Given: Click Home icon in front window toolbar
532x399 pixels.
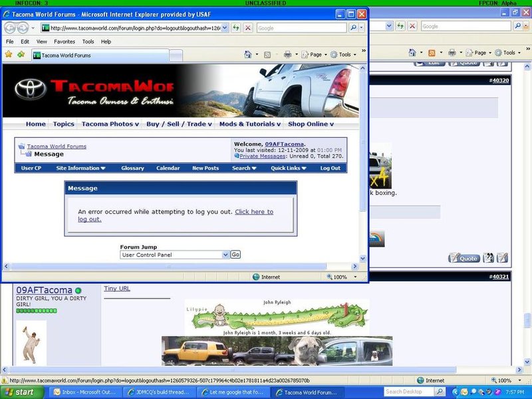Looking at the screenshot, I should coord(247,55).
